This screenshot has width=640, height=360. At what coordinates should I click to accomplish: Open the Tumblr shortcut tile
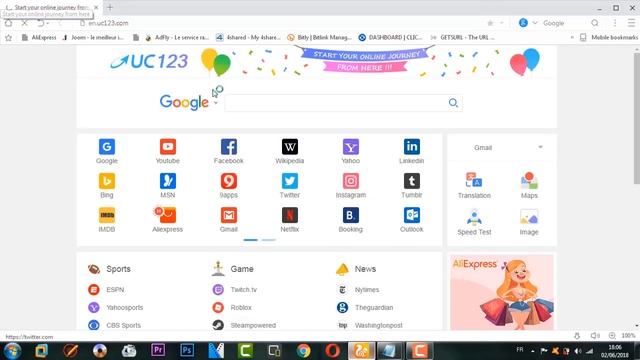(411, 186)
